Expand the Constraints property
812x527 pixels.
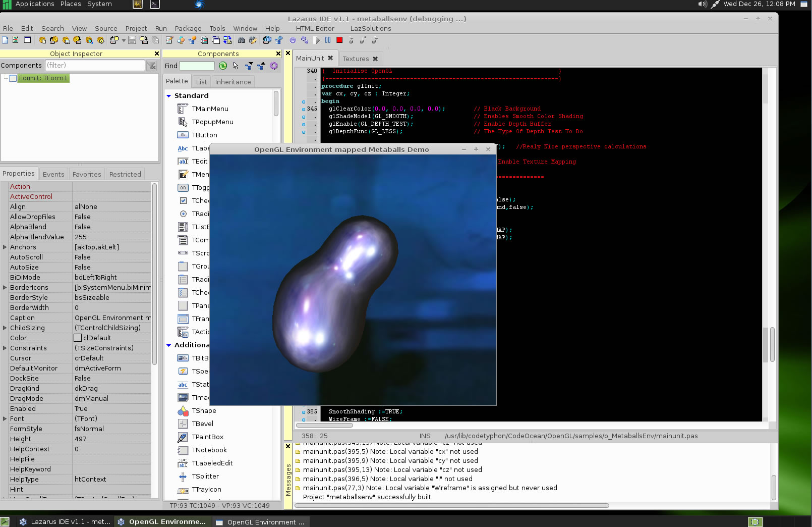point(5,348)
